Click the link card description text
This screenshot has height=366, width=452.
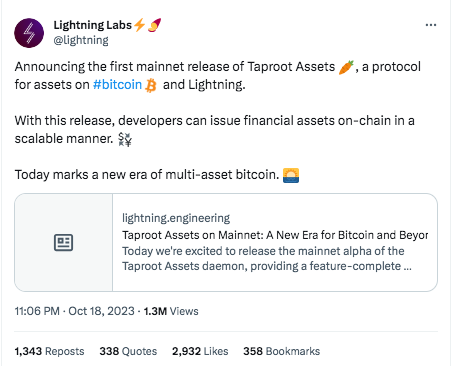tap(267, 259)
